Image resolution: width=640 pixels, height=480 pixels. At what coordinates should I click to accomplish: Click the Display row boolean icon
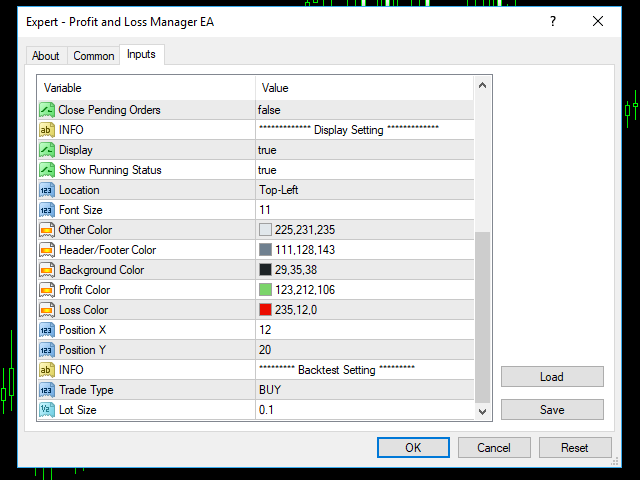47,150
